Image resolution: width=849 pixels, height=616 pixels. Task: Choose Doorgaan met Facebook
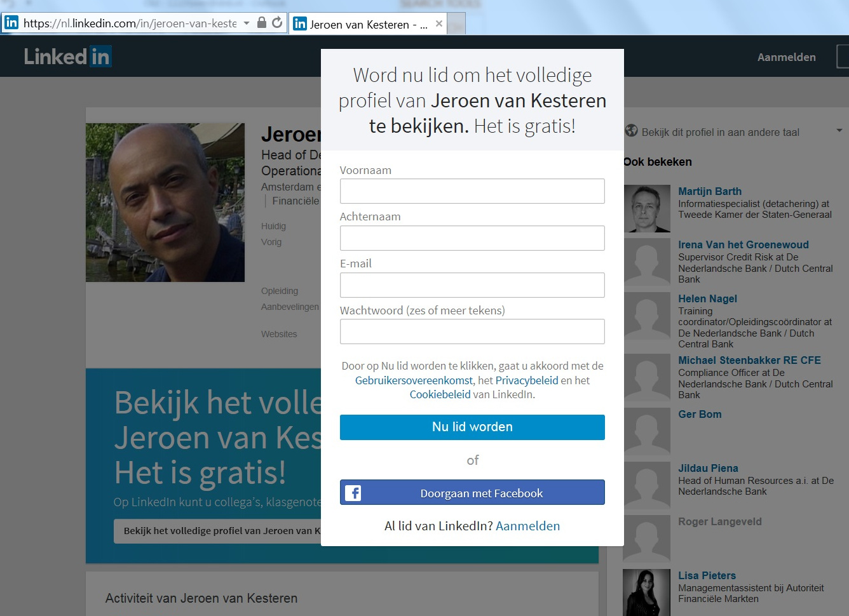472,493
